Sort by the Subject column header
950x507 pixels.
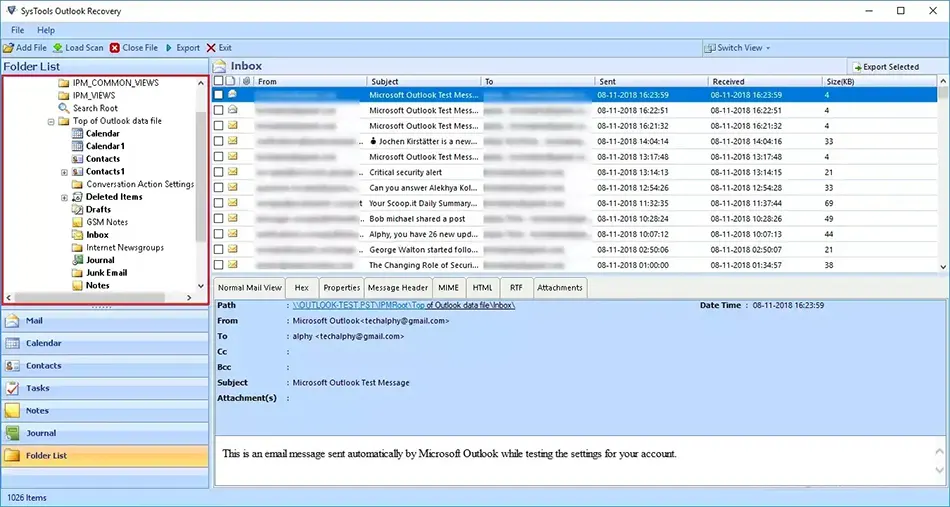[x=424, y=81]
